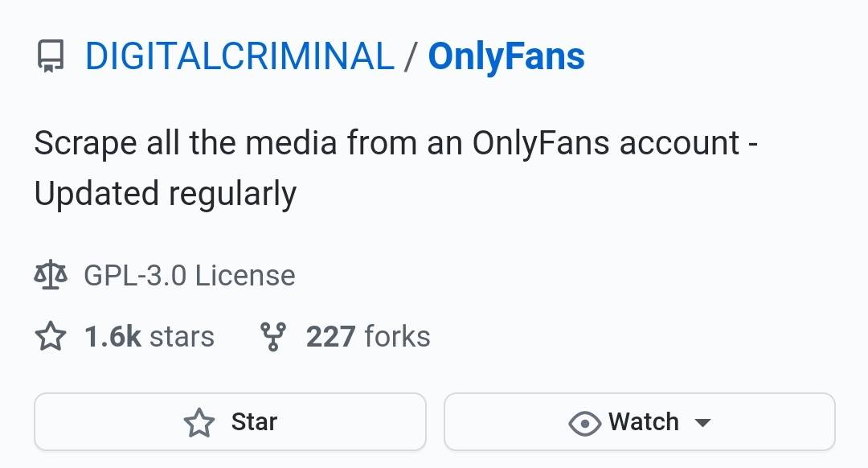Expand the Watch dropdown caret
The image size is (868, 468).
[702, 423]
